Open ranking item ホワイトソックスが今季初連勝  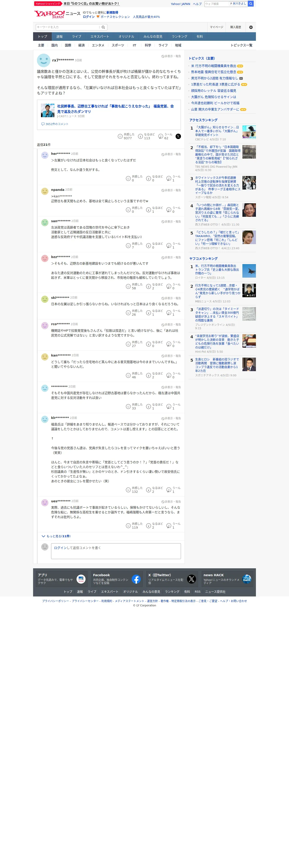click(218, 185)
